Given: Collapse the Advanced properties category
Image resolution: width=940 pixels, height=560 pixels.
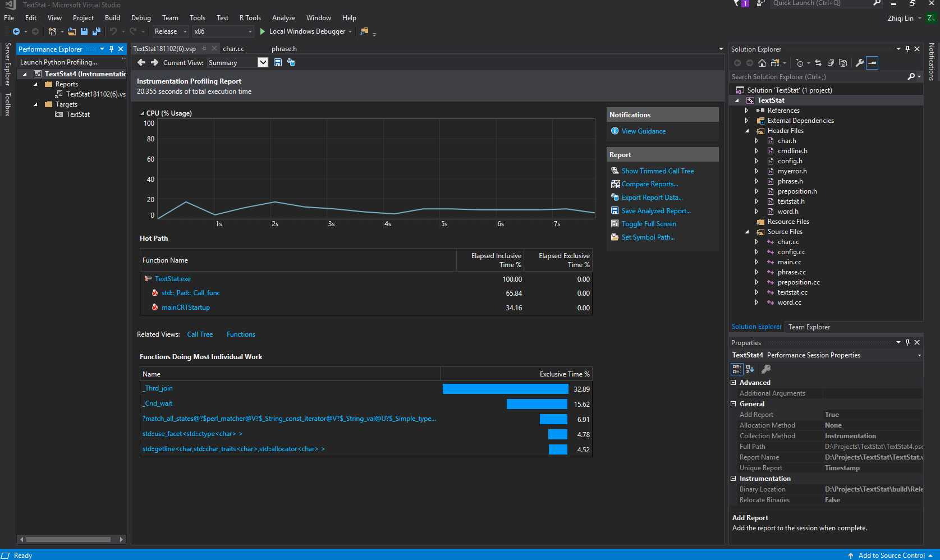Looking at the screenshot, I should tap(733, 382).
